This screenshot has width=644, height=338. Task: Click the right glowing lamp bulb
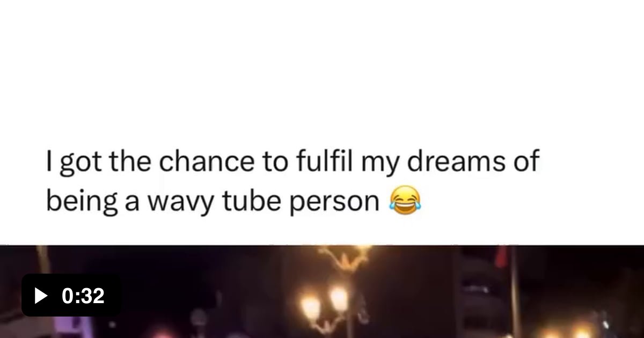pos(339,297)
